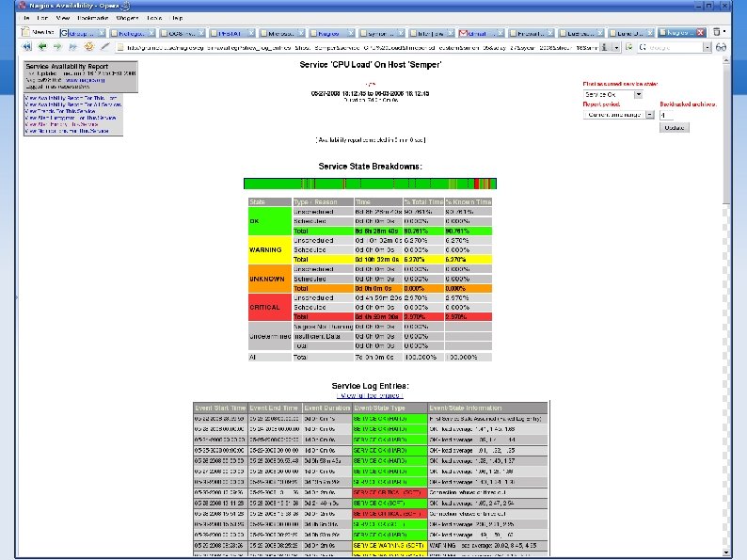Image resolution: width=747 pixels, height=560 pixels.
Task: Open the File menu
Action: tap(26, 18)
